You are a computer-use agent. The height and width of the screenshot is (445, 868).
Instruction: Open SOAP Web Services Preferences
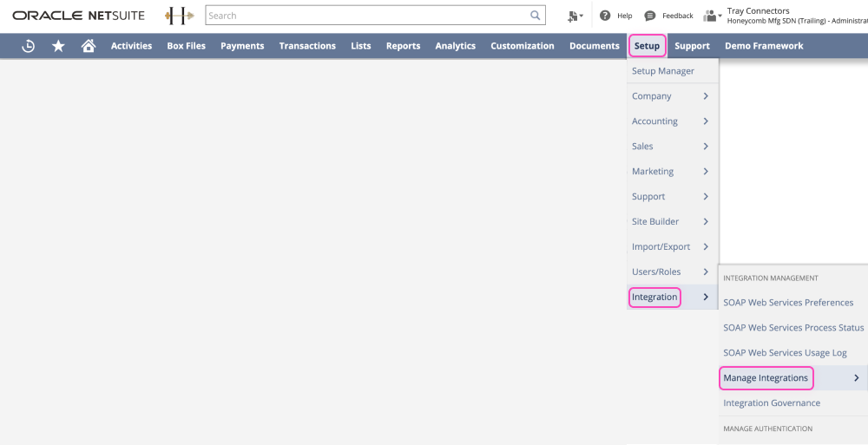tap(788, 303)
